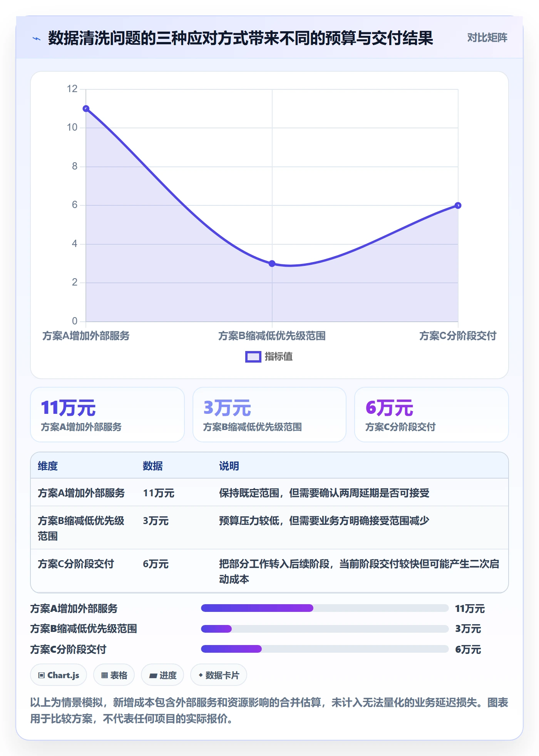Select the 方案C data point on chart

(458, 205)
